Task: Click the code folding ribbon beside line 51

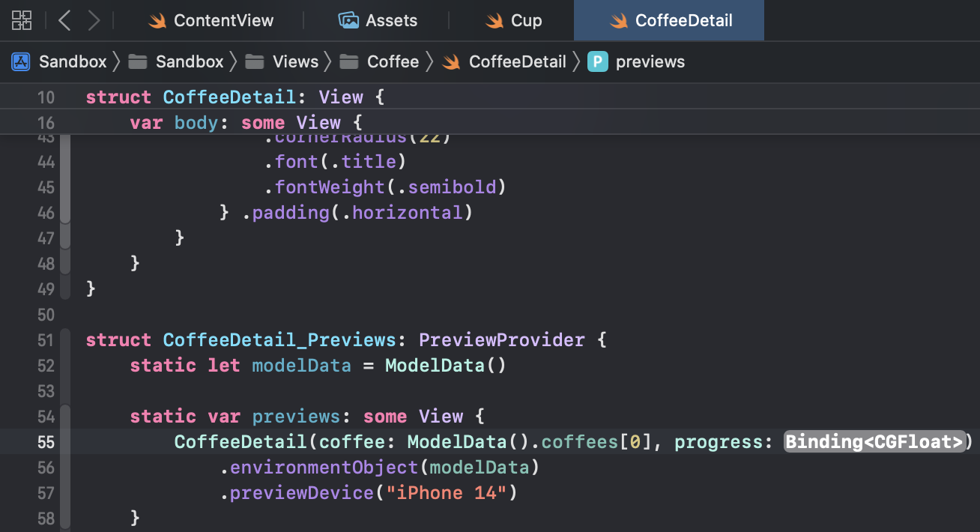Action: point(65,340)
